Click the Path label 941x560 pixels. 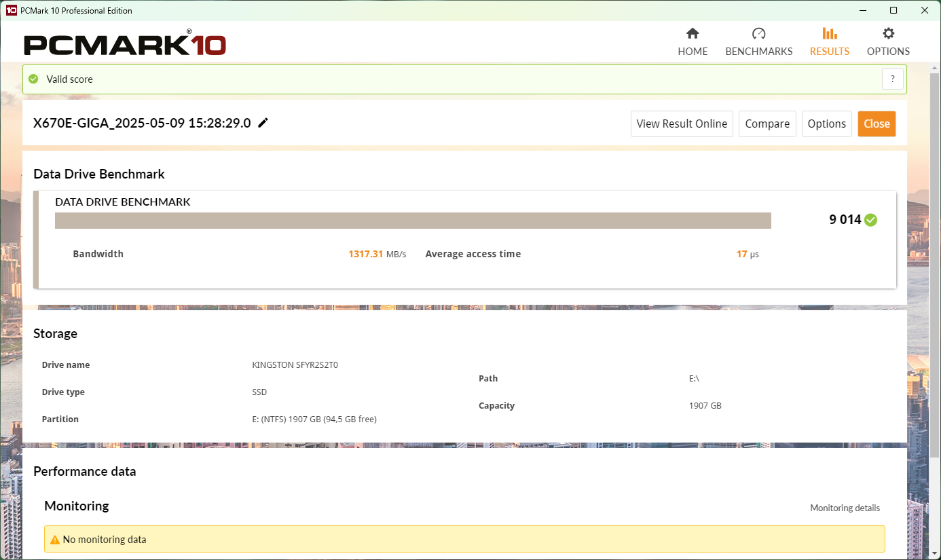[x=488, y=378]
